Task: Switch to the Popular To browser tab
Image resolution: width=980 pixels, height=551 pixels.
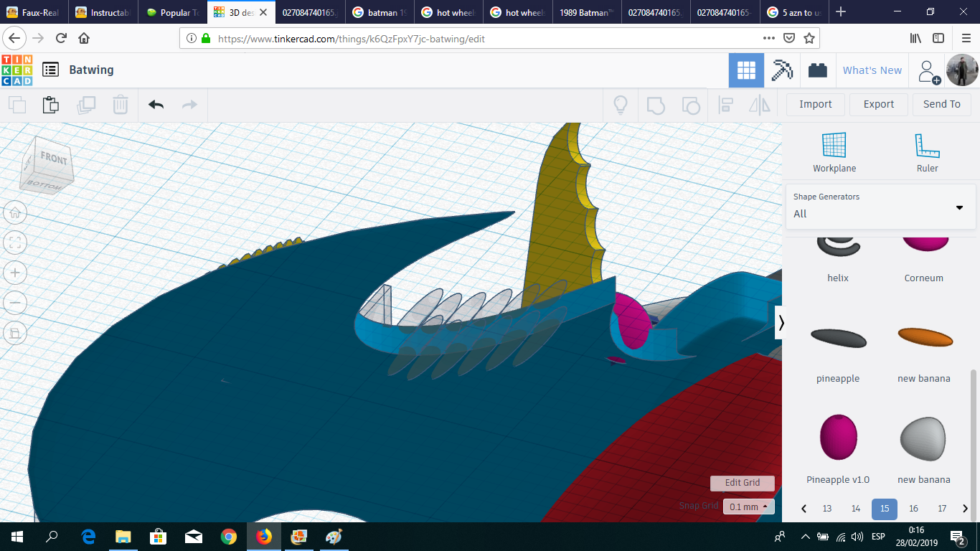Action: 172,12
